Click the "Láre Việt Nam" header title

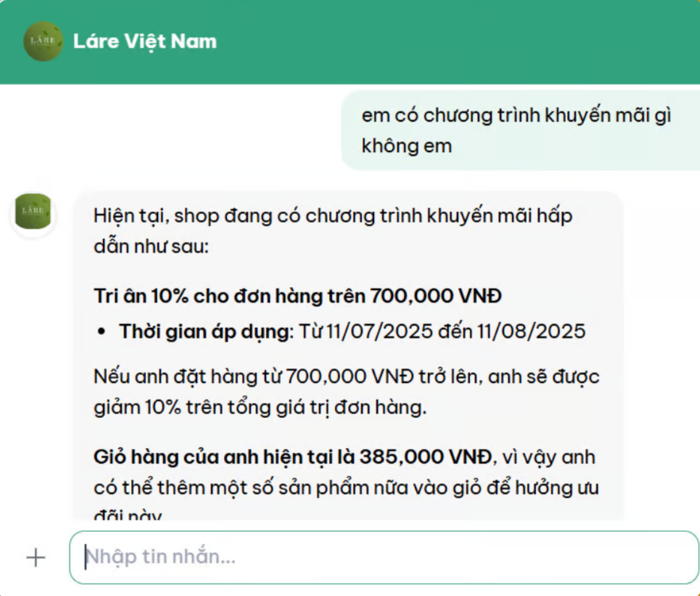click(x=145, y=42)
